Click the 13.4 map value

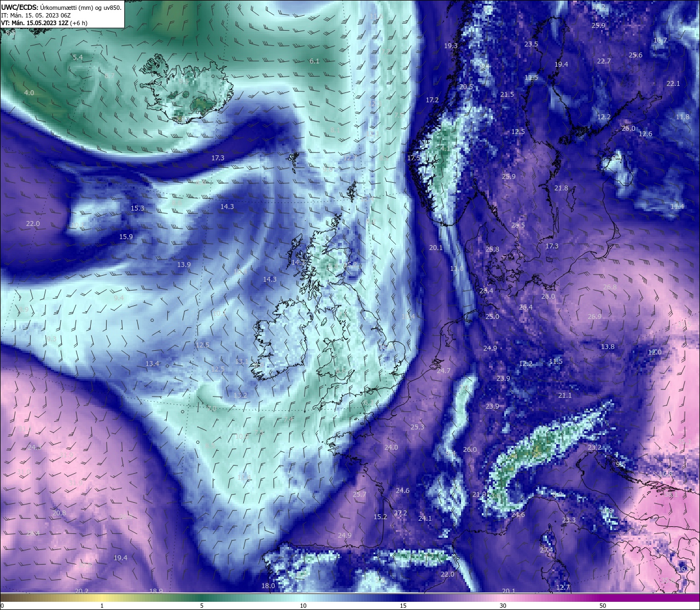point(152,364)
